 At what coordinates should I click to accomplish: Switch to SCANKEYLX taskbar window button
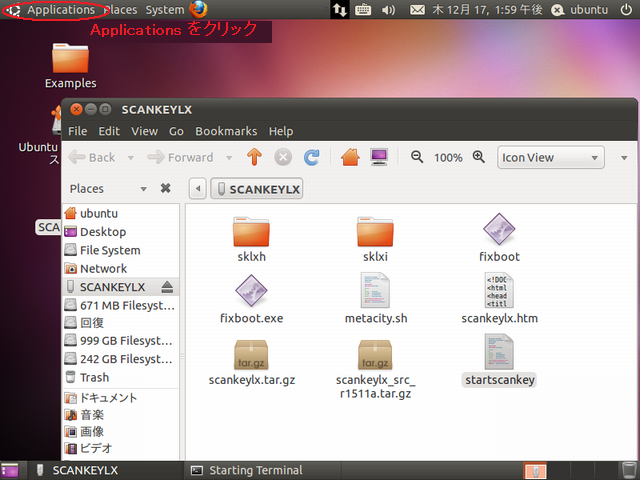pos(106,470)
